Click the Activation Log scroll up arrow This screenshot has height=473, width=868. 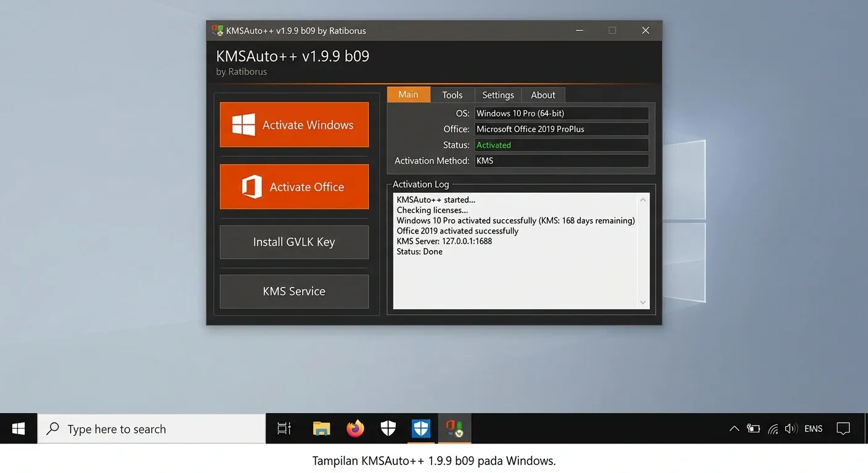point(643,200)
